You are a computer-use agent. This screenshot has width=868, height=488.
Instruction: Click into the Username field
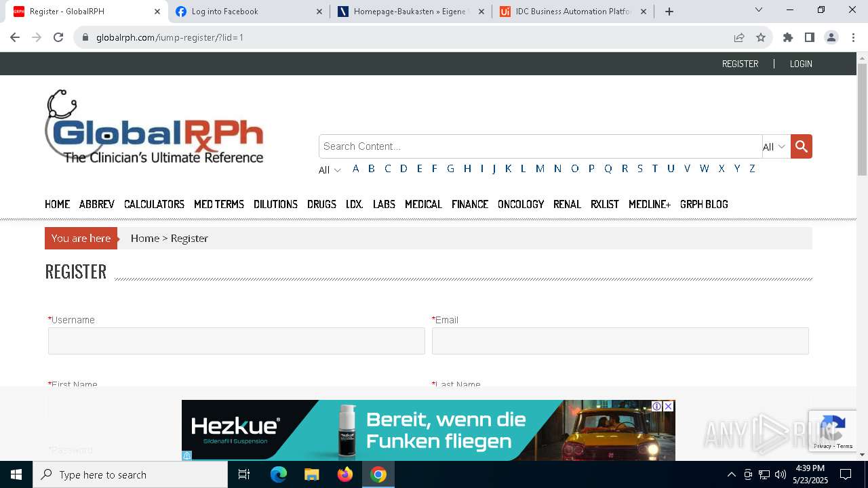coord(237,341)
